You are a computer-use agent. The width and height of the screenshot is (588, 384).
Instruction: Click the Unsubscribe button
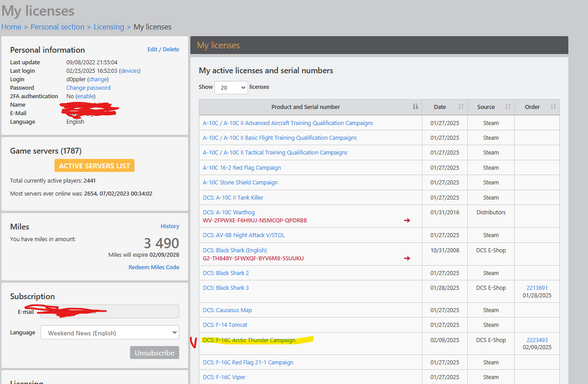point(155,353)
